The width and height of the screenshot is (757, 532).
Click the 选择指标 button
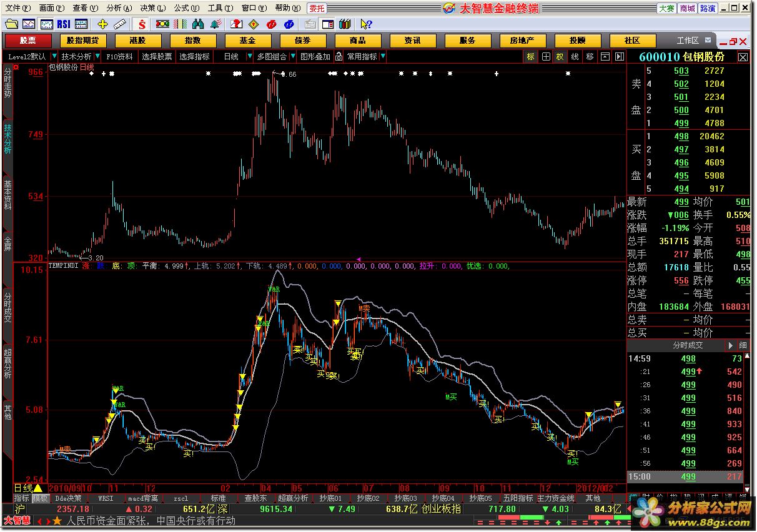[x=194, y=56]
